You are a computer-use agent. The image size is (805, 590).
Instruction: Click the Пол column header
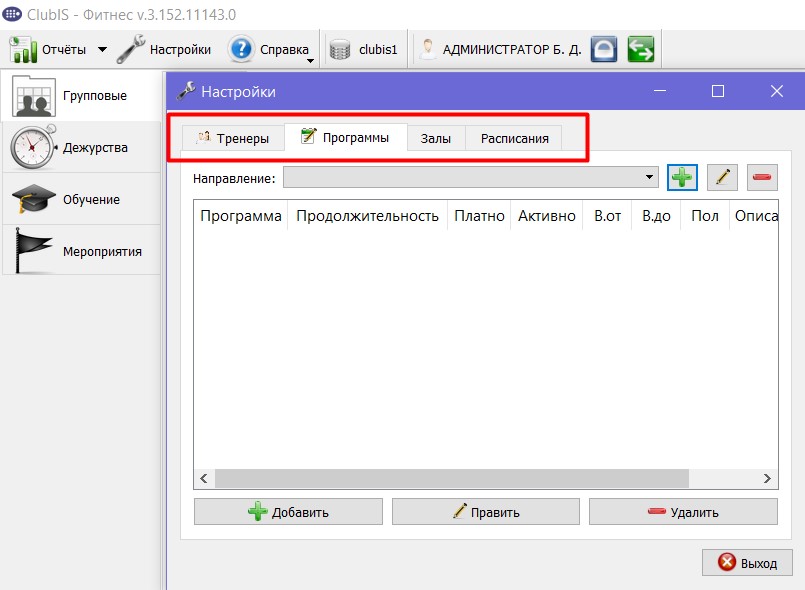705,216
